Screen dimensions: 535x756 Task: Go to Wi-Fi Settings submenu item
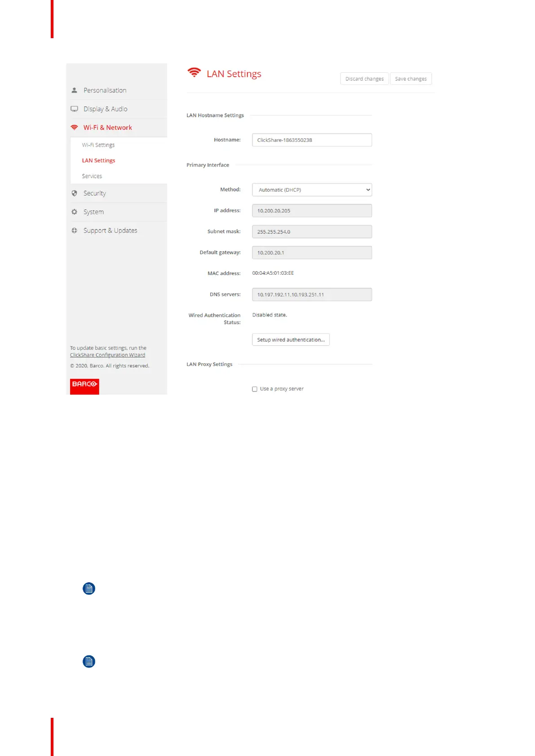click(x=98, y=145)
